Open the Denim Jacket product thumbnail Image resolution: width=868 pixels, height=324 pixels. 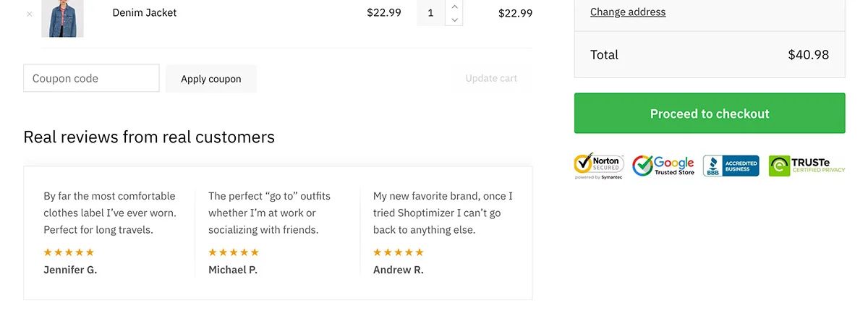[x=62, y=17]
